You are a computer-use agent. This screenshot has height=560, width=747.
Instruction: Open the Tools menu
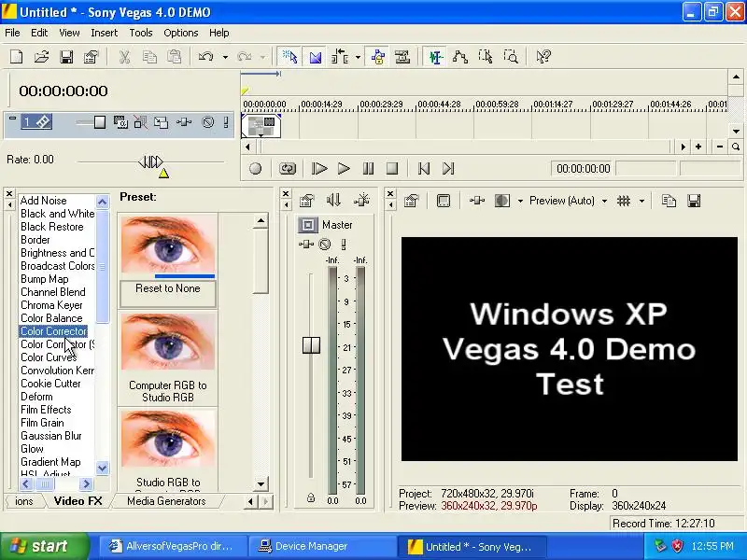pos(141,33)
